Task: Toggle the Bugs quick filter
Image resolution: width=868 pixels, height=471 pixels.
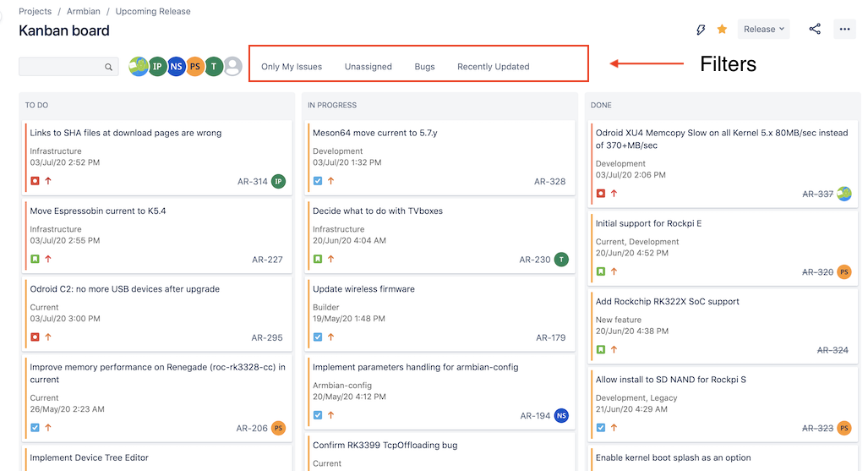Action: (x=424, y=67)
